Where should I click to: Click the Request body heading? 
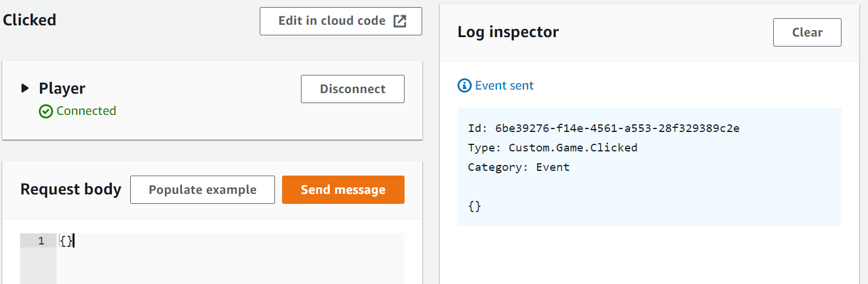71,189
